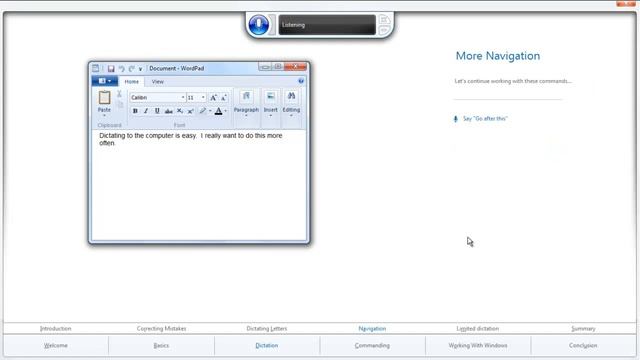
Task: Go to the Basics chapter
Action: pos(161,346)
